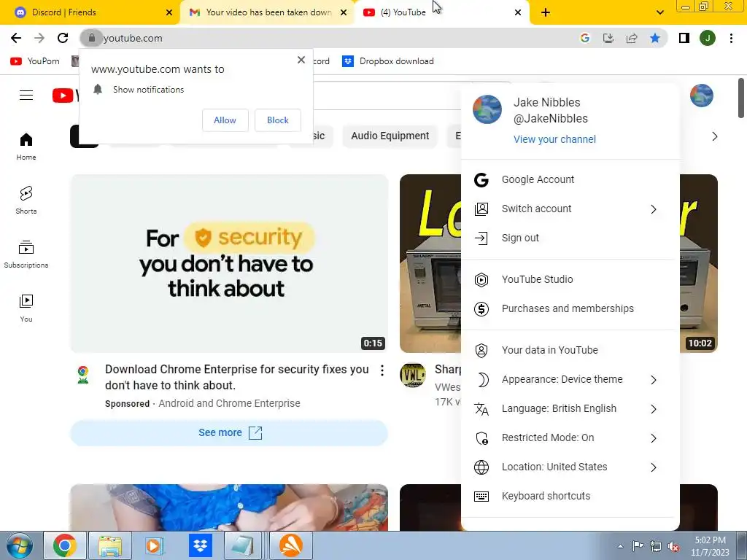Open Subscriptions in the sidebar
This screenshot has height=560, width=747.
pos(26,254)
